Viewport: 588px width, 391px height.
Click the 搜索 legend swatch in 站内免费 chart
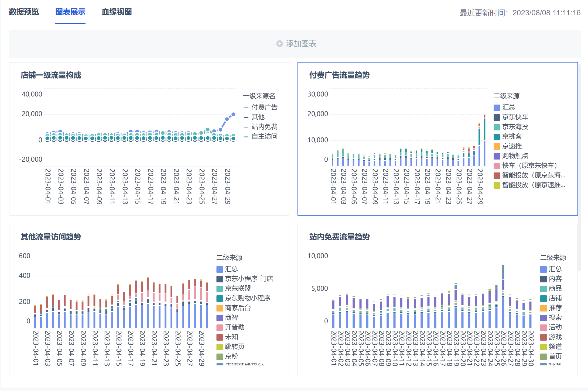(x=543, y=318)
